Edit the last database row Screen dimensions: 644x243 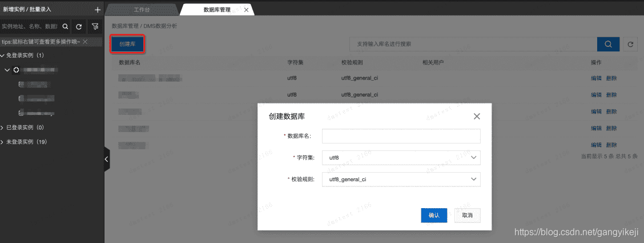(x=596, y=145)
